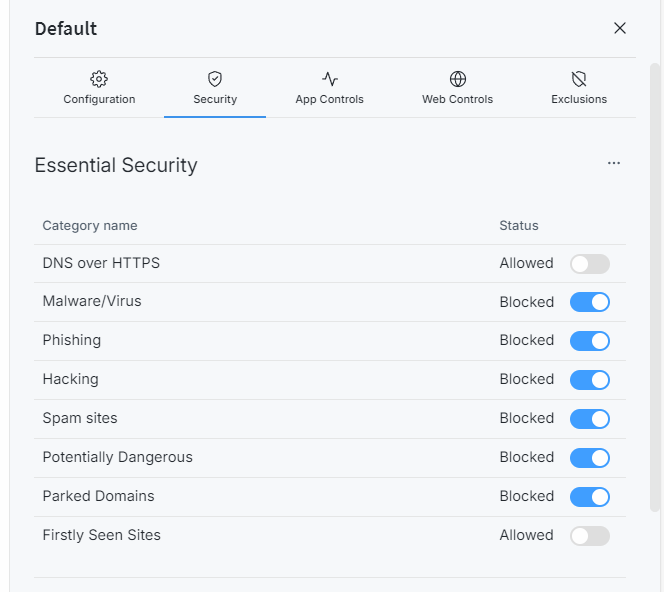
Task: Close the Default policy panel
Action: pos(620,28)
